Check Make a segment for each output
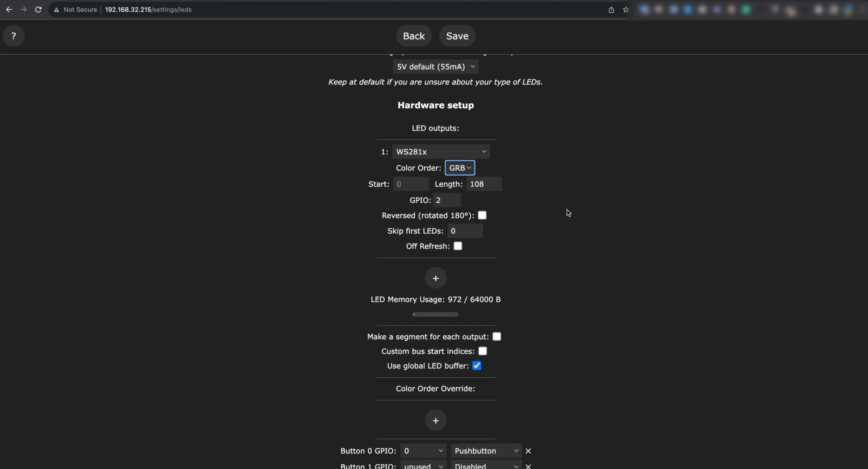Viewport: 868px width, 469px height. pyautogui.click(x=496, y=337)
